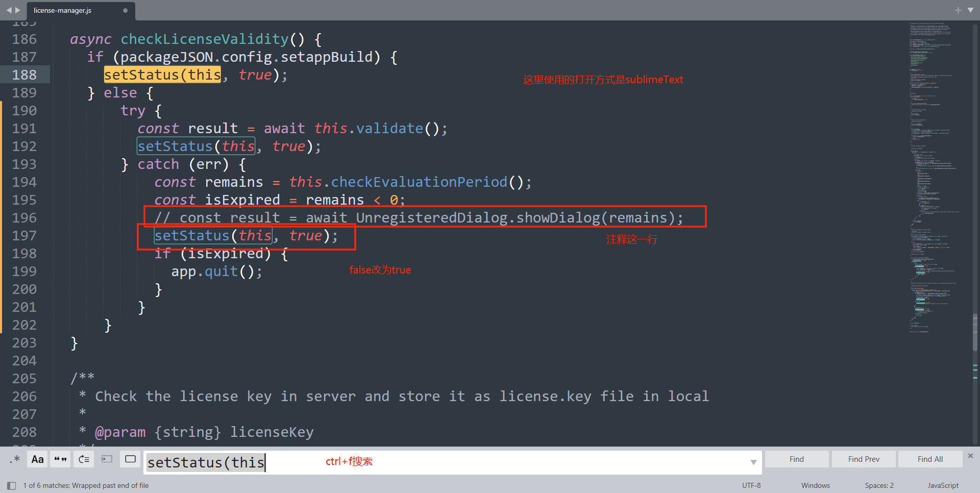The image size is (980, 493).
Task: Close the find panel
Action: (x=970, y=456)
